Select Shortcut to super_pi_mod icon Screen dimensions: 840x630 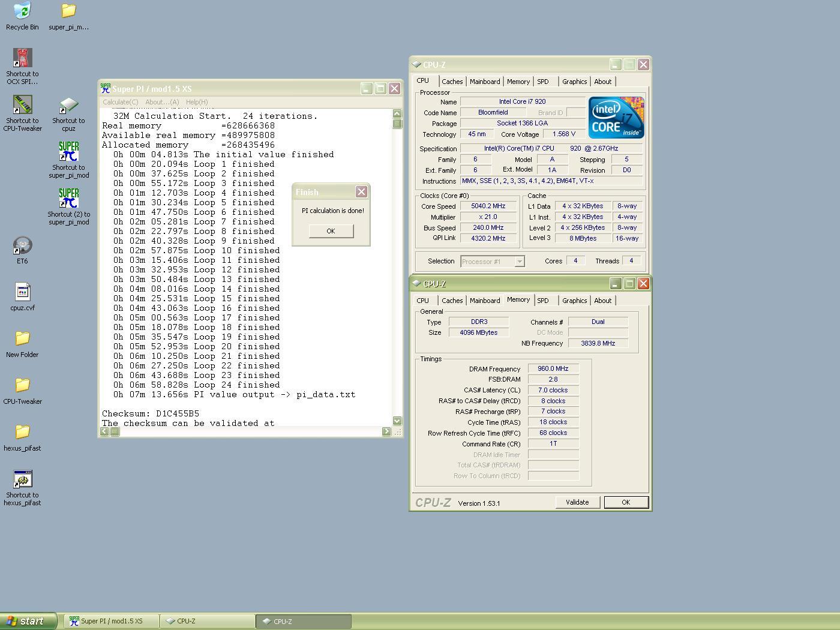tap(68, 160)
